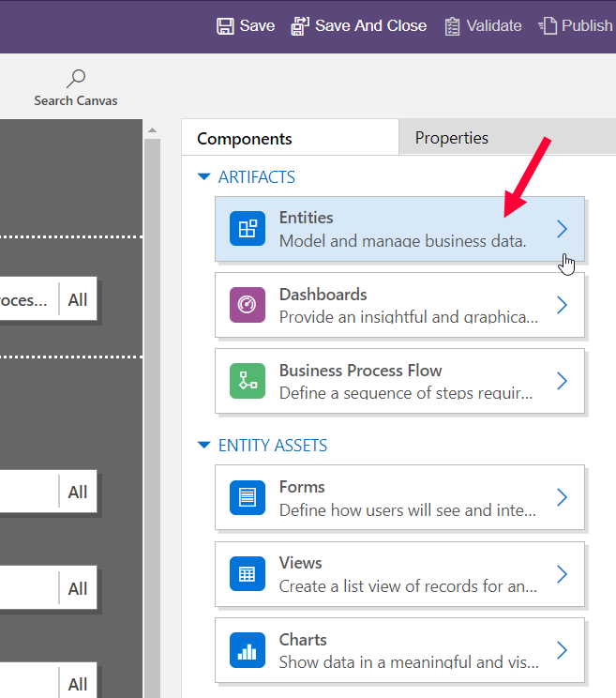This screenshot has width=616, height=698.
Task: Click the purple Dashboards gauge icon
Action: (x=248, y=305)
